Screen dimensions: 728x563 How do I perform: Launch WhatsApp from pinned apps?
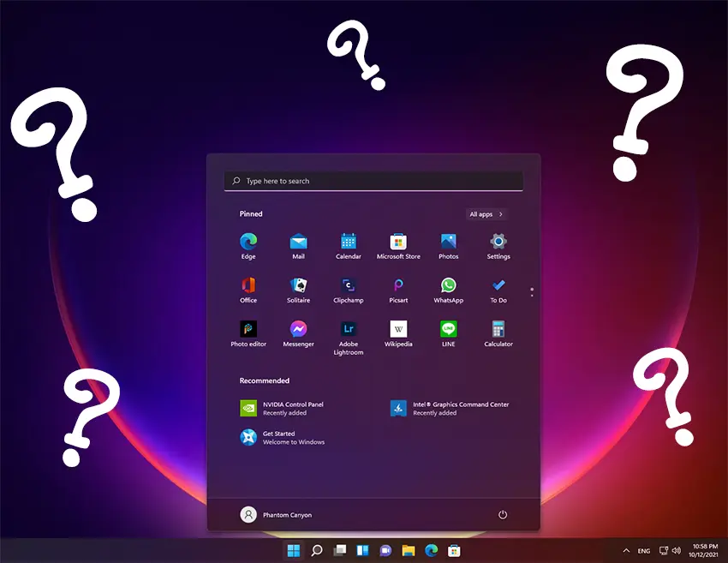[448, 285]
